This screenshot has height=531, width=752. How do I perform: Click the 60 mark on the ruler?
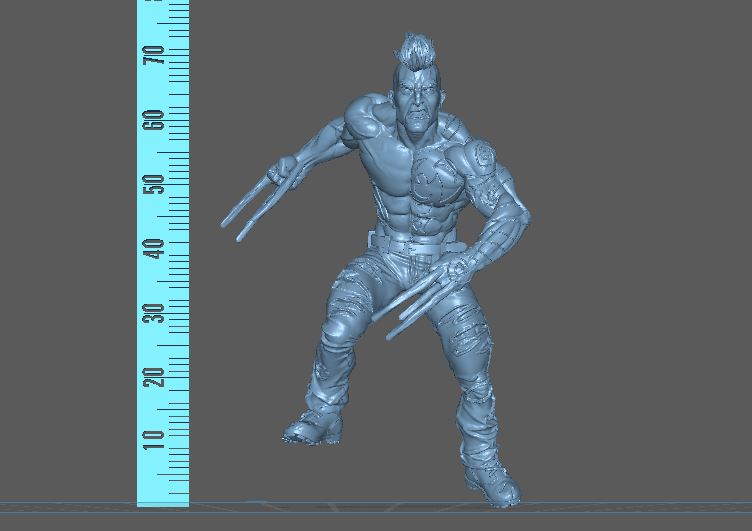pyautogui.click(x=154, y=120)
